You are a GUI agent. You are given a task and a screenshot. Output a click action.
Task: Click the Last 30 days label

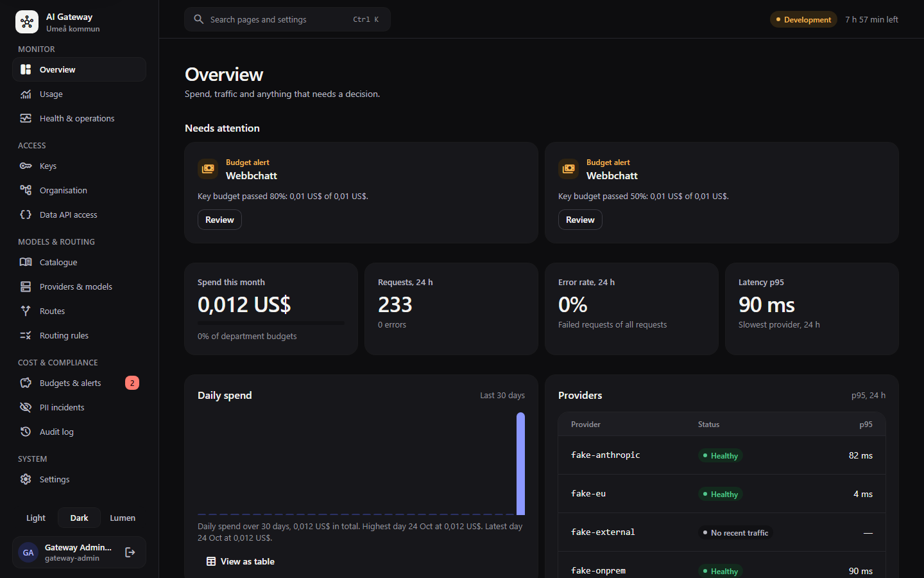[x=502, y=395]
